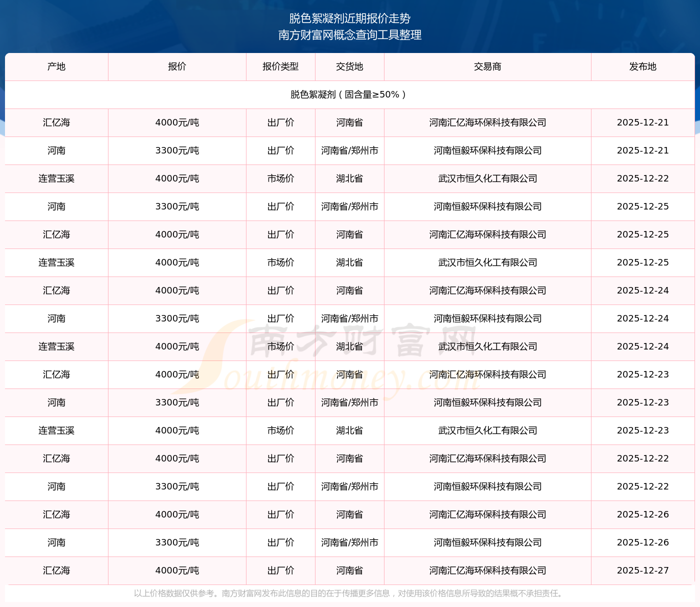Viewport: 700px width, 607px height.
Task: Click 武汉市恒久化工有限公司 in the 2025-12-25 row
Action: (x=487, y=262)
